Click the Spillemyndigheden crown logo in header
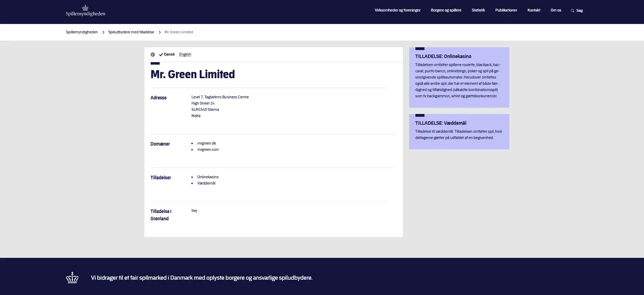Screen dimensions: 644x295 (x=85, y=11)
